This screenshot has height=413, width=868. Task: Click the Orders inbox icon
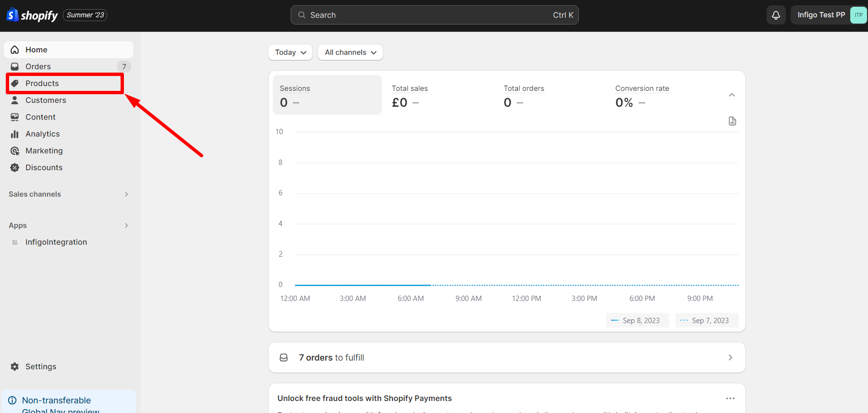coord(15,66)
